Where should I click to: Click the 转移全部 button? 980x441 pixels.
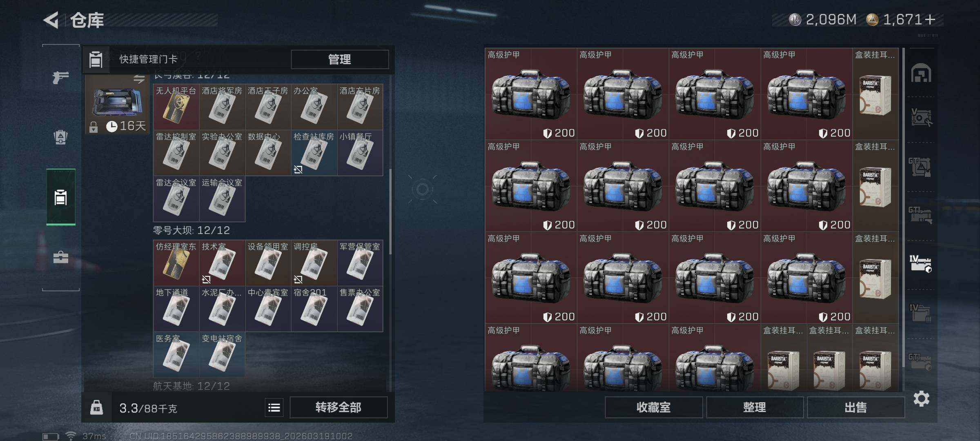click(x=339, y=408)
